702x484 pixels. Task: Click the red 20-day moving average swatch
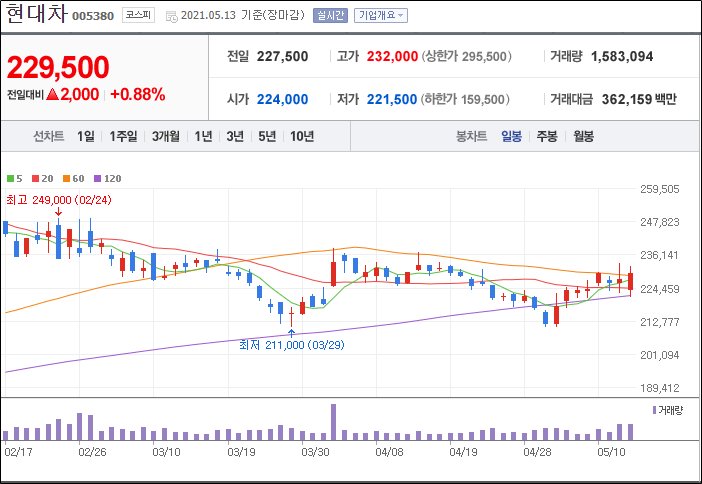[x=35, y=179]
